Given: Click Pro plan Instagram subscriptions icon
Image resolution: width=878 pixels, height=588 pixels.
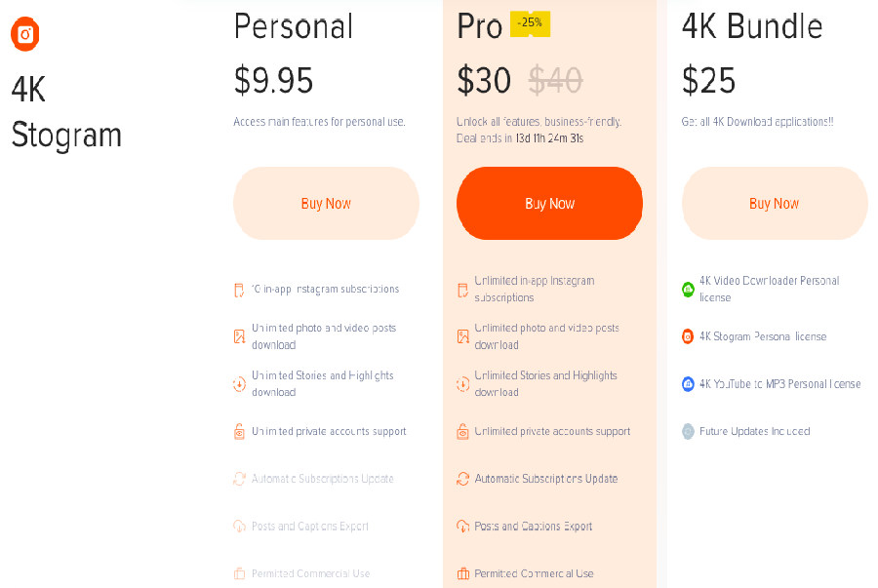Looking at the screenshot, I should [x=463, y=290].
